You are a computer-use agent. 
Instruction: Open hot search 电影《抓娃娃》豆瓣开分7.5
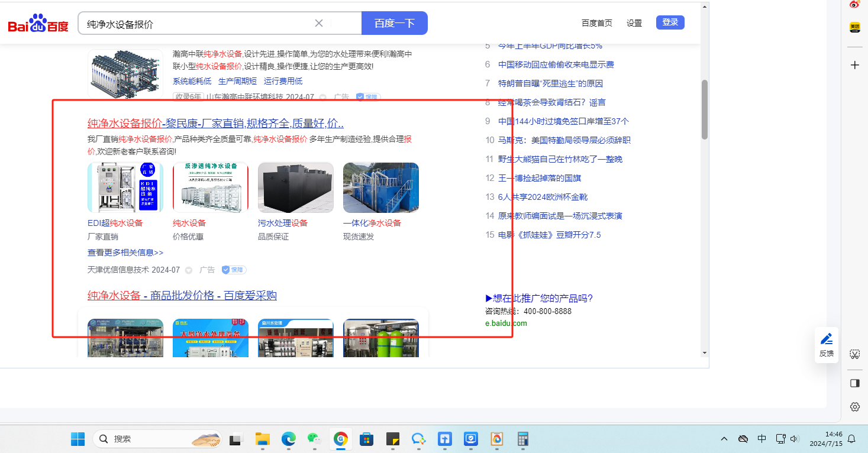(550, 235)
